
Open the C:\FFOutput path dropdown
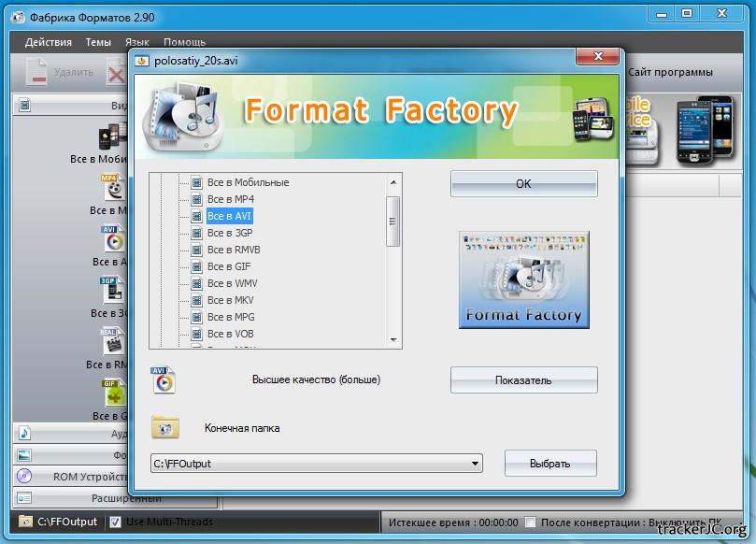point(476,463)
